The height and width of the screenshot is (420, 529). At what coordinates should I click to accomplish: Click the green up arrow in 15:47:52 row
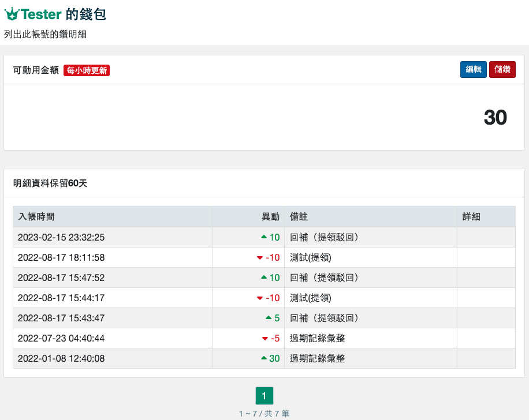(x=264, y=277)
